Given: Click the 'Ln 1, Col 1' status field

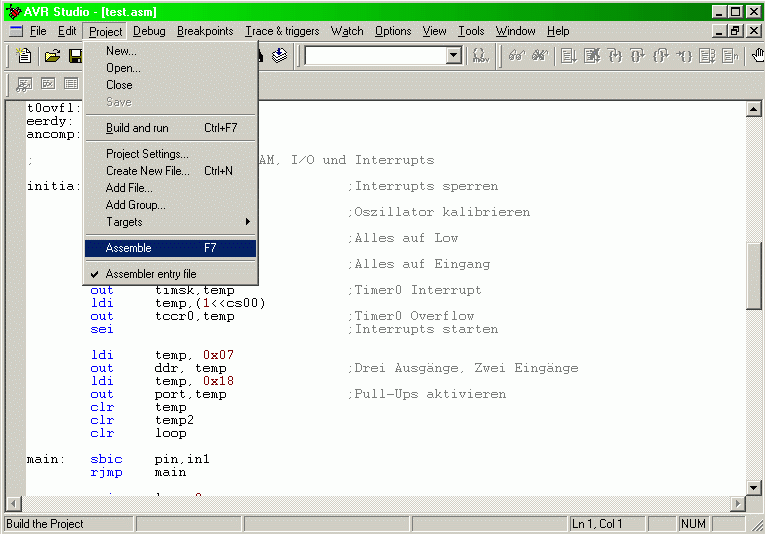Looking at the screenshot, I should point(607,524).
